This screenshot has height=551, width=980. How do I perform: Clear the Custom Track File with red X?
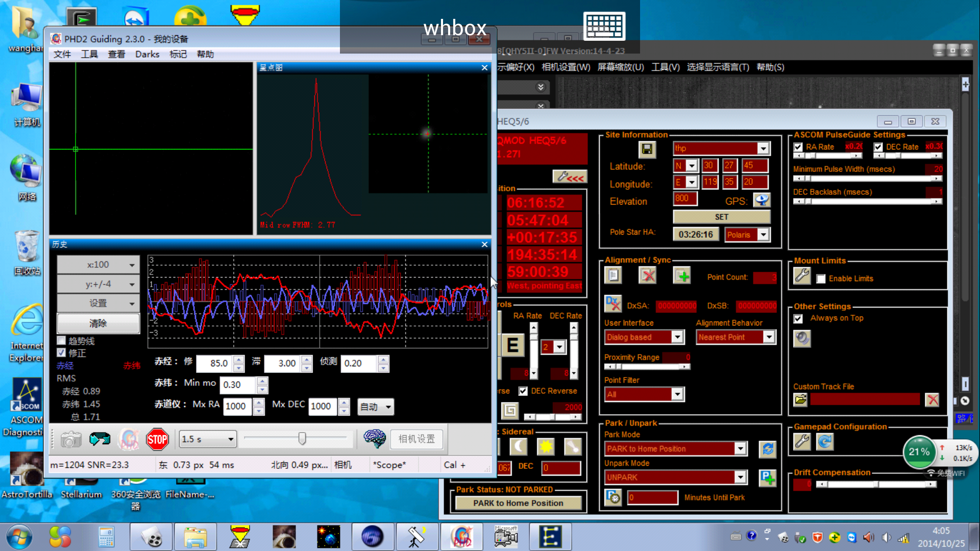pos(932,399)
